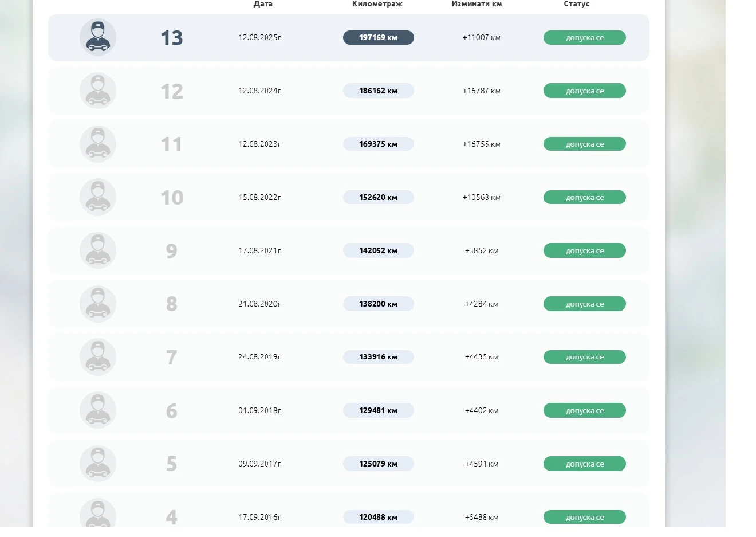Click the mechanic icon for inspection 7
756x537 pixels.
pyautogui.click(x=98, y=357)
